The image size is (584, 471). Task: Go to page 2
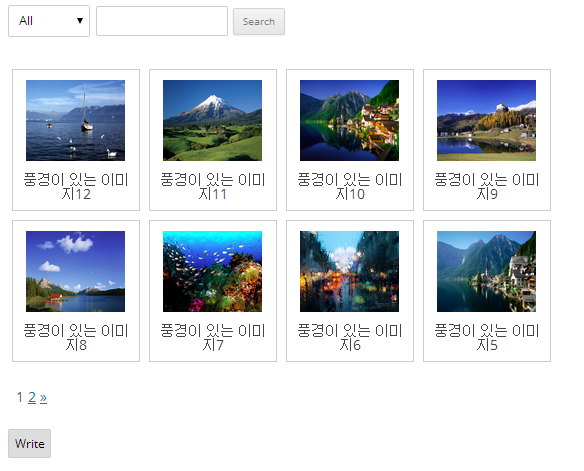(x=32, y=397)
